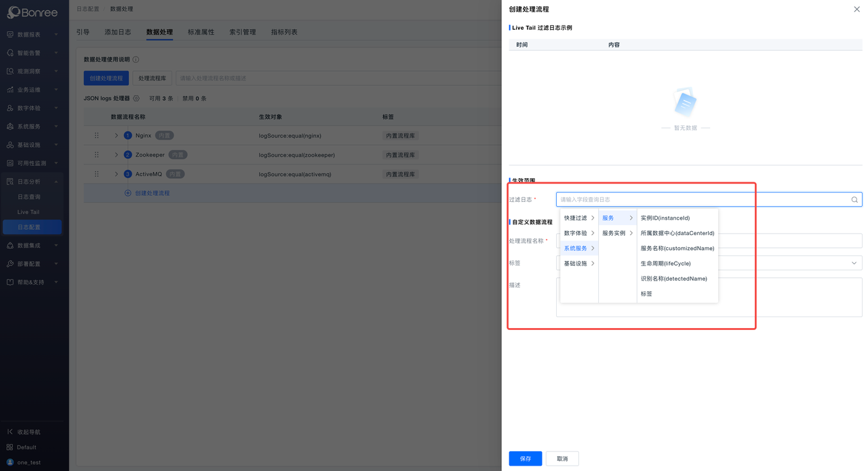Image resolution: width=868 pixels, height=471 pixels.
Task: Switch to the 索引管理 tab
Action: (x=242, y=32)
